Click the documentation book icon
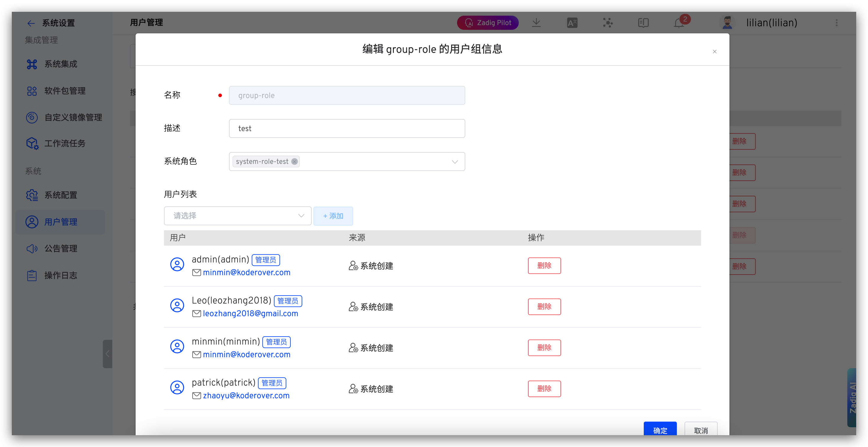868x447 pixels. (x=643, y=22)
